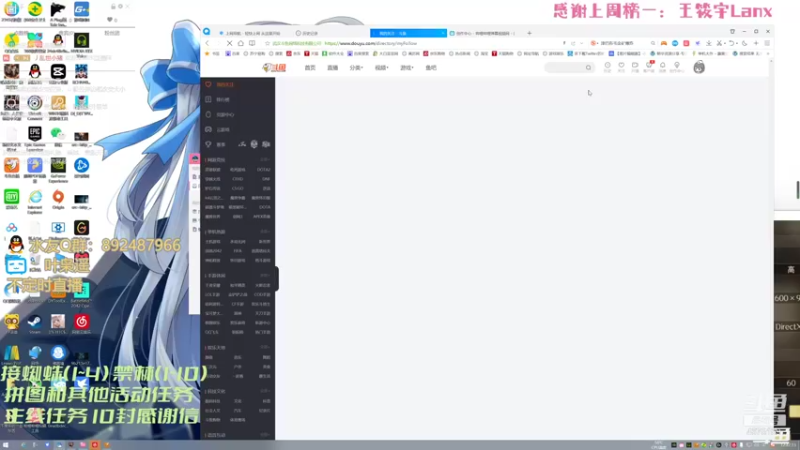800x450 pixels.
Task: Toggle night mode moon icon in toolbar
Action: point(745,43)
